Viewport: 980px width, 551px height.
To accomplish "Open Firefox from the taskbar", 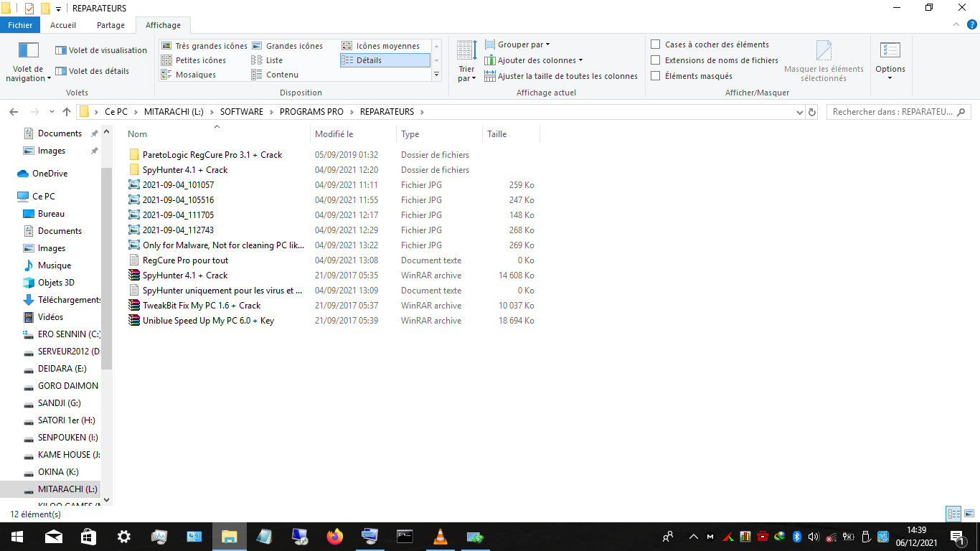I will click(335, 537).
